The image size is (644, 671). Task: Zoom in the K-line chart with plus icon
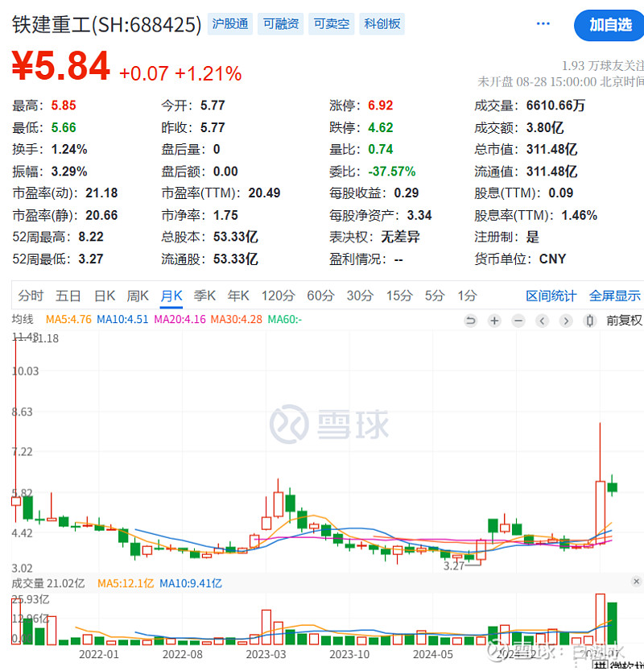tap(494, 321)
